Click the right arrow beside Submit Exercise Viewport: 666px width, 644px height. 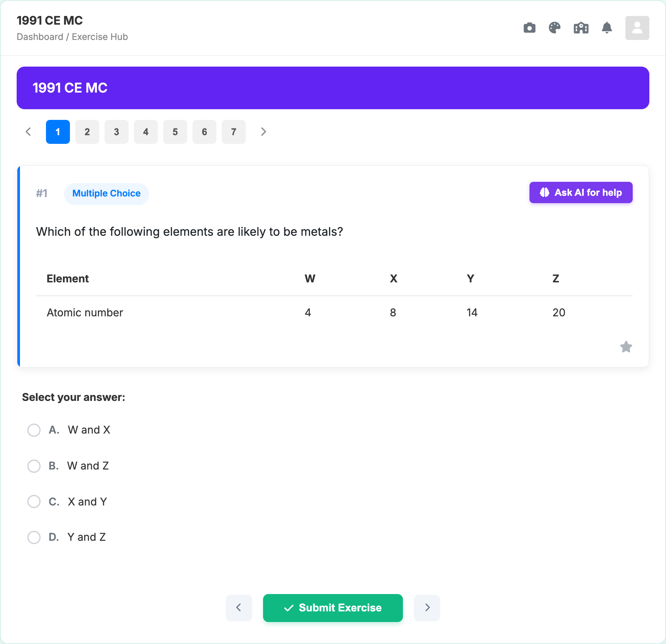(427, 608)
